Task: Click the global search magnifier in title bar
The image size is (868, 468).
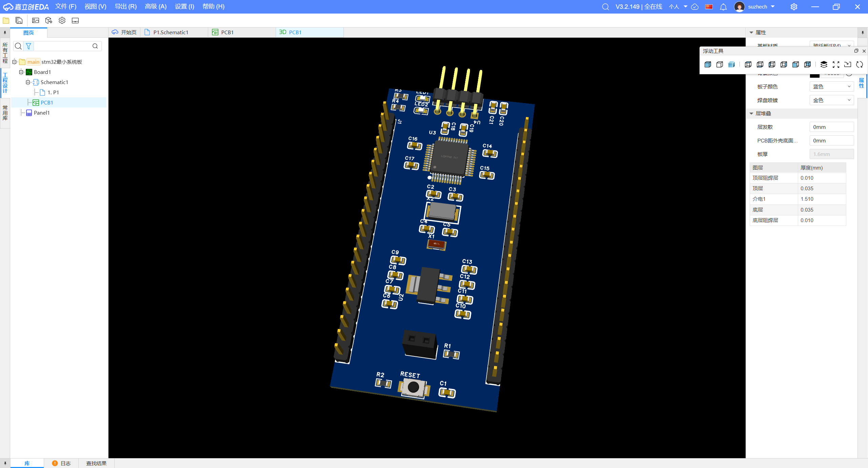Action: (x=605, y=7)
